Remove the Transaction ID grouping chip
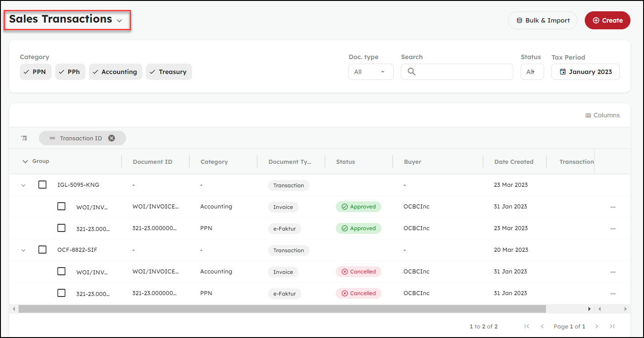 112,138
